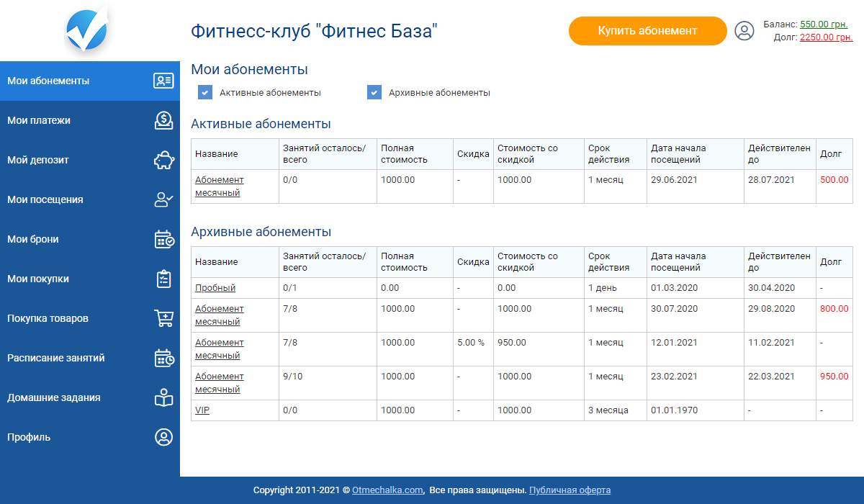Go to the Профиль menu item
Viewport: 864px width, 504px height.
(29, 437)
